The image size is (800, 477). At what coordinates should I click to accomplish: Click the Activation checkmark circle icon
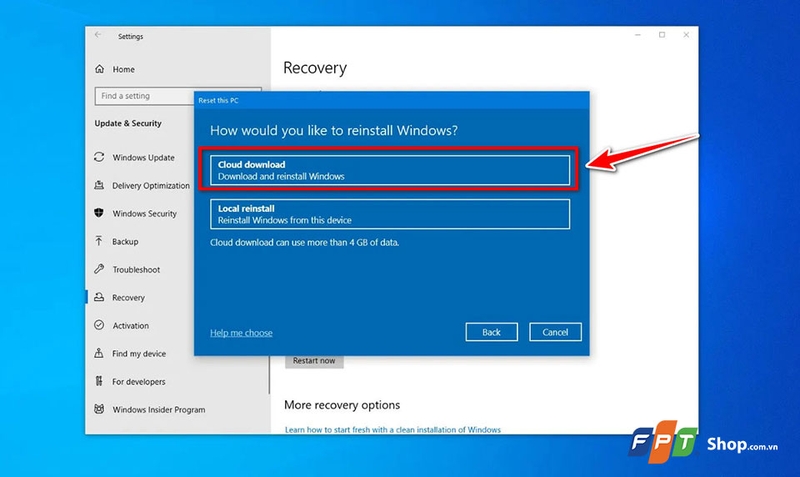[x=99, y=325]
